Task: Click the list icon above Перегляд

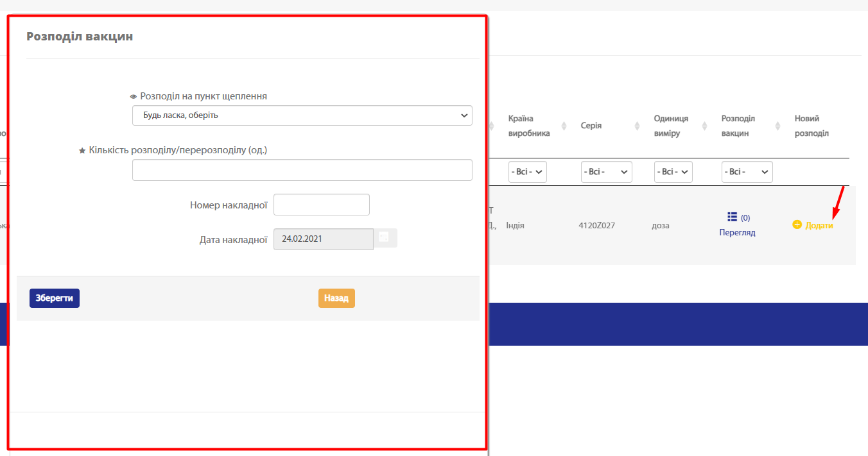Action: (x=732, y=217)
